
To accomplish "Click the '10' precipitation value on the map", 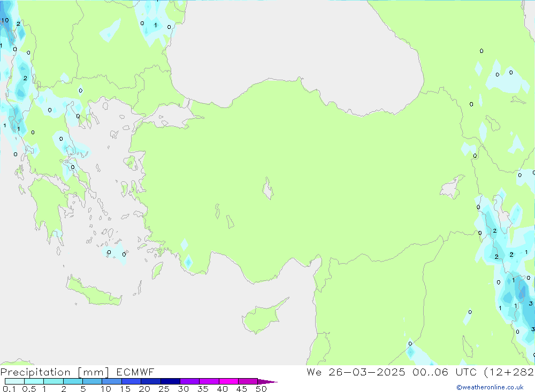I will 5,20.
